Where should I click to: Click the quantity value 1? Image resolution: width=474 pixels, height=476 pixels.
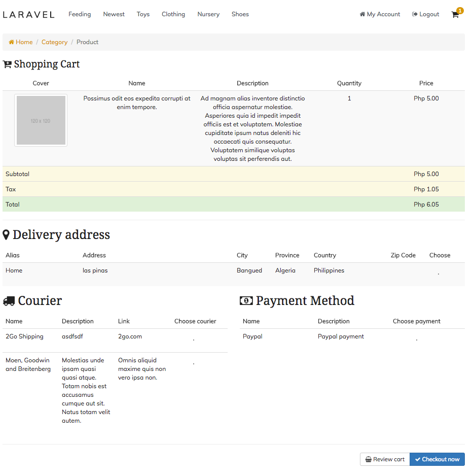click(349, 98)
